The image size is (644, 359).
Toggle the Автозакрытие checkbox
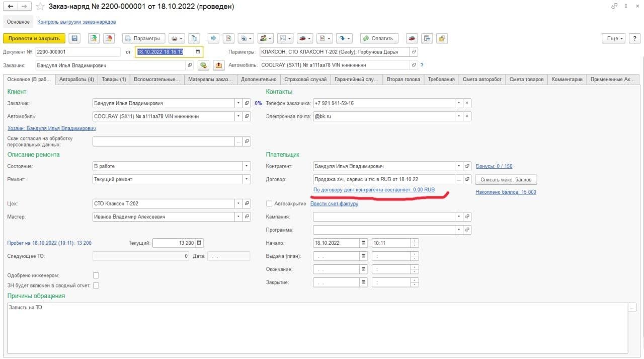point(269,204)
